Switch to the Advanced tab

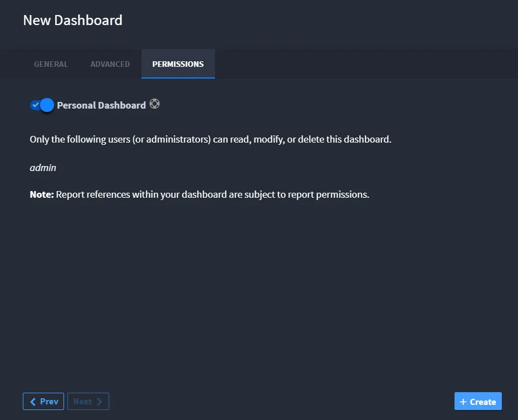coord(110,64)
